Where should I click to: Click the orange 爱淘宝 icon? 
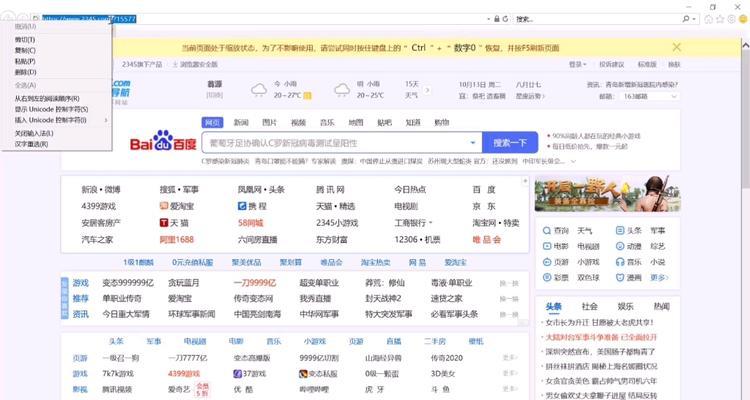click(164, 206)
